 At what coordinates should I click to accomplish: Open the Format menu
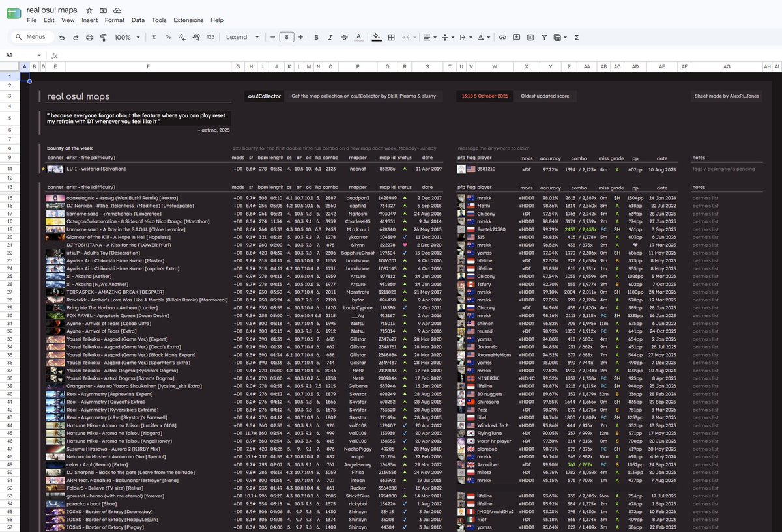115,20
